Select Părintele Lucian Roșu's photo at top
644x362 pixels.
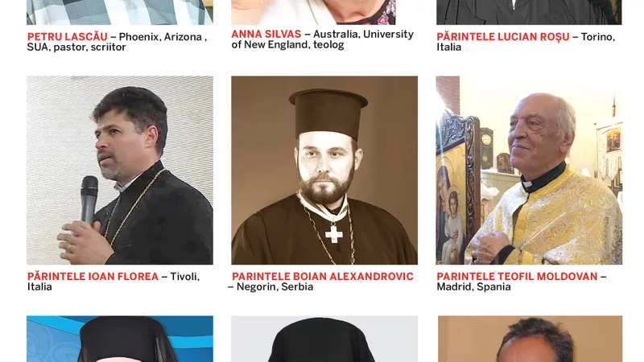[x=529, y=12]
